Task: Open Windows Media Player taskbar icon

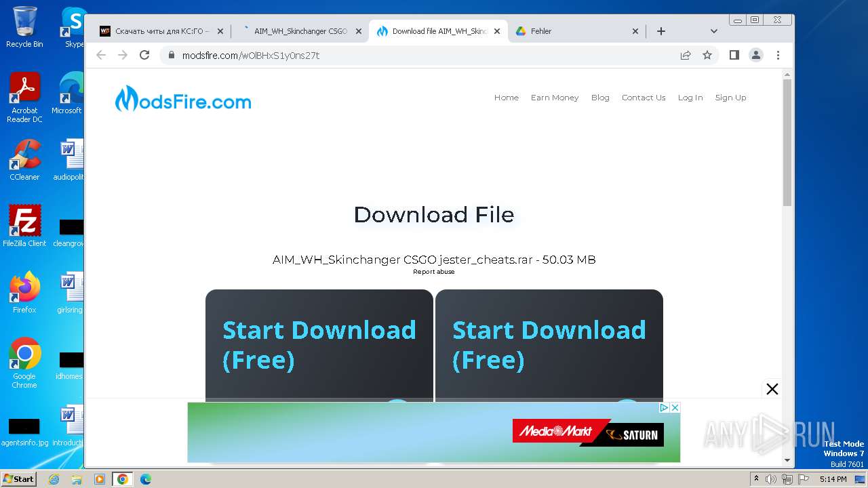Action: click(x=100, y=479)
